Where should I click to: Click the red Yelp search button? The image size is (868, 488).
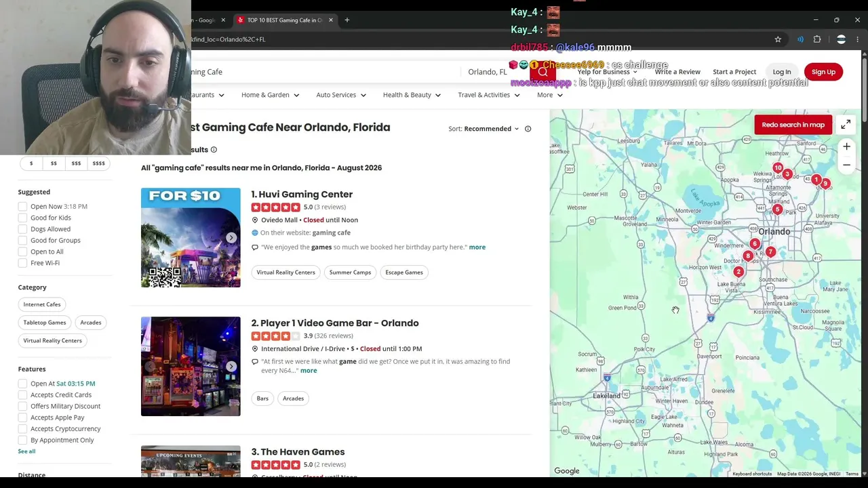[x=542, y=72]
